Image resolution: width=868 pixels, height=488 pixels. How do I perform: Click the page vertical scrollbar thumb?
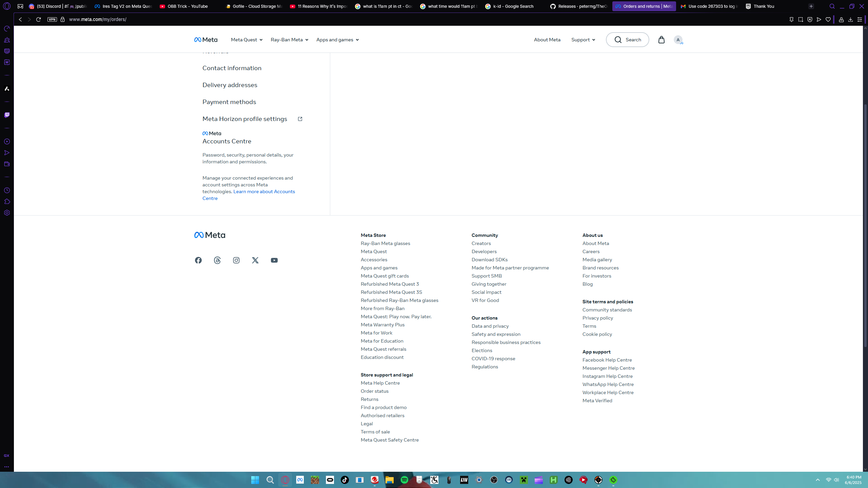point(865,225)
